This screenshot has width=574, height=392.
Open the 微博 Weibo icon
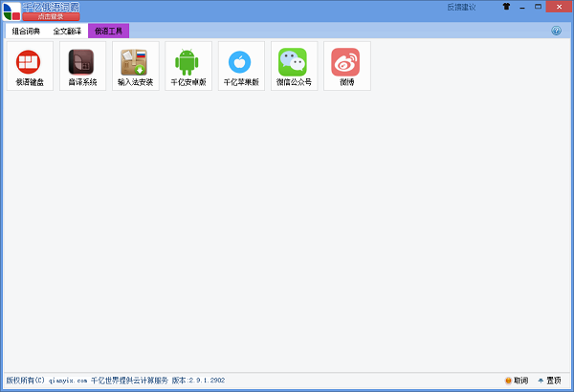click(346, 65)
